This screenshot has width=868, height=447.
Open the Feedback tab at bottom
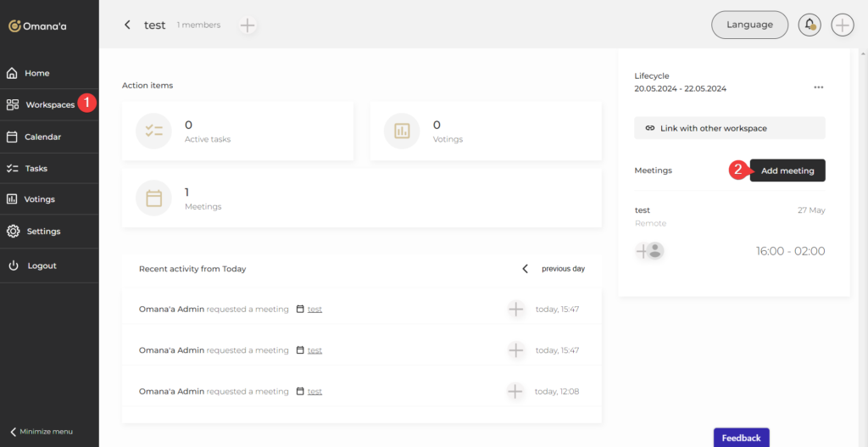[741, 438]
